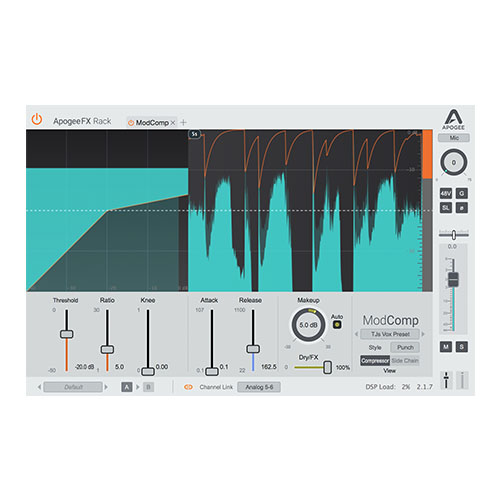The width and height of the screenshot is (500, 500).
Task: Click the Apogee logo
Action: point(453,119)
